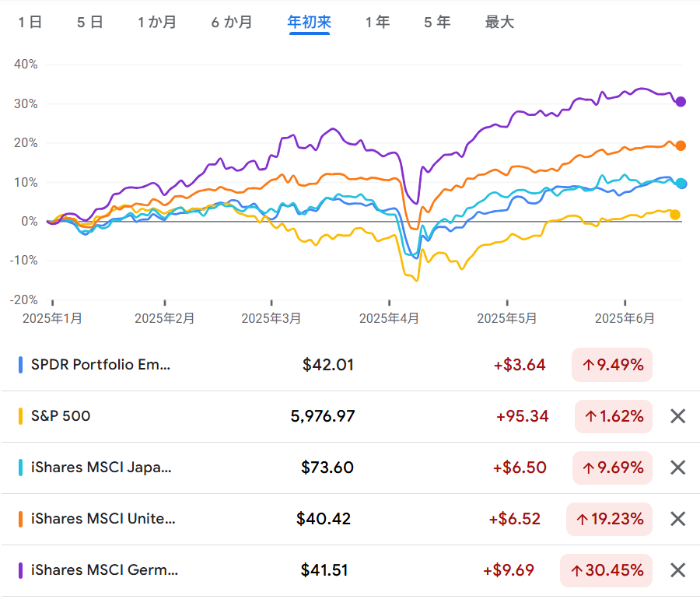Click the purple Germany line endpoint dot
The image size is (700, 599).
[681, 102]
